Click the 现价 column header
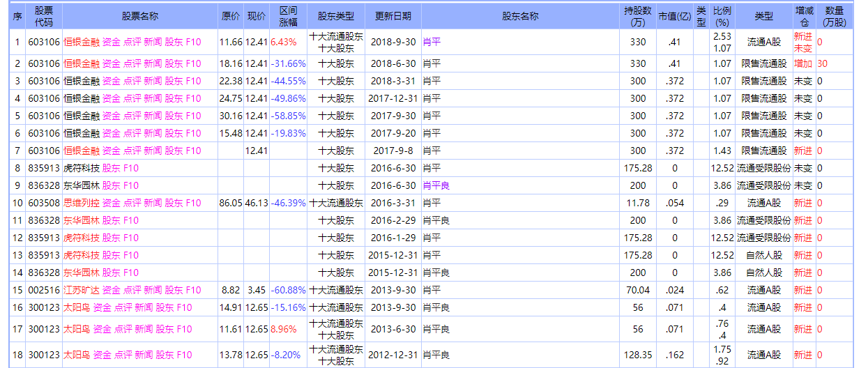 click(x=257, y=16)
